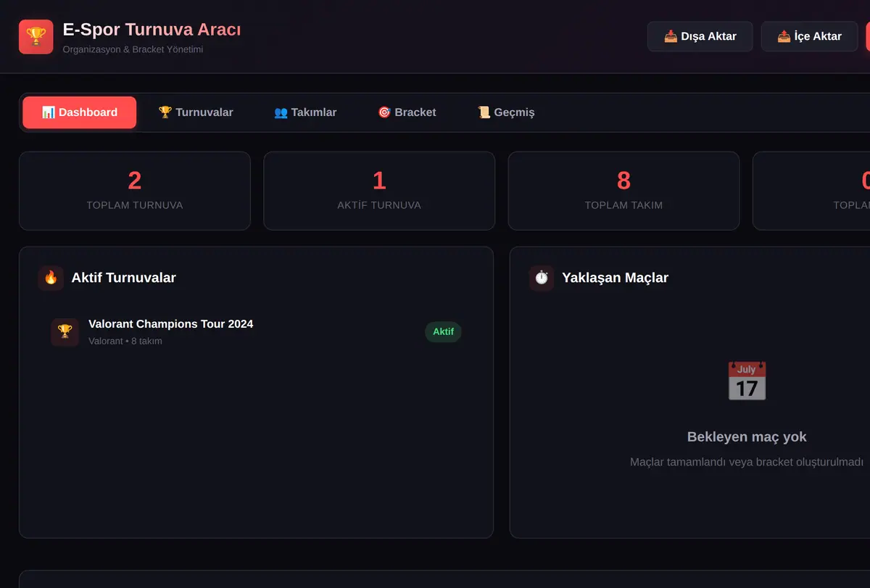
Task: Click the 'Maçlar tamamlandı veya bracket oluşturulmadı' text
Action: coord(747,462)
